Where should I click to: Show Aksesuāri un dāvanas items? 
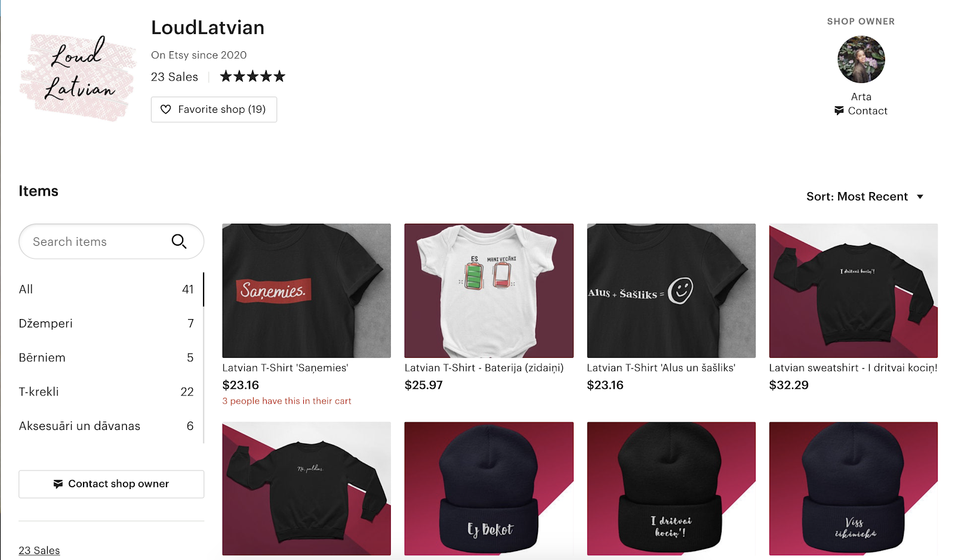[106, 426]
